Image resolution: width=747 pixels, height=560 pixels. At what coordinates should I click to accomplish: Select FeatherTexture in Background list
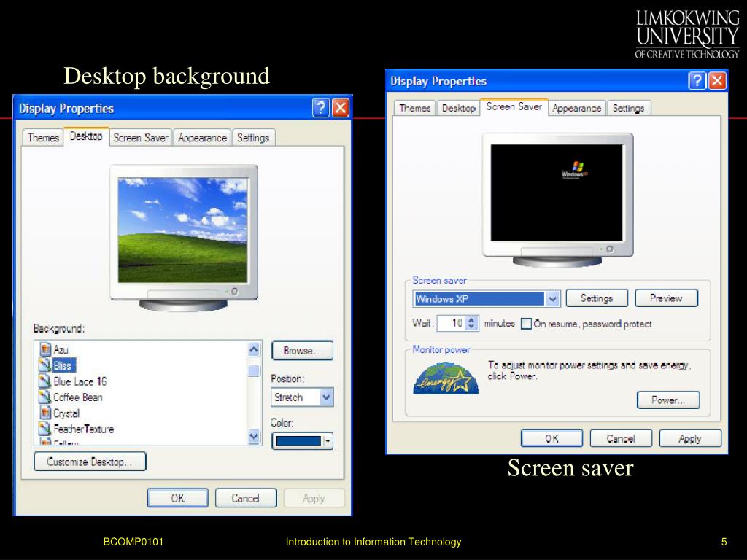pos(84,429)
